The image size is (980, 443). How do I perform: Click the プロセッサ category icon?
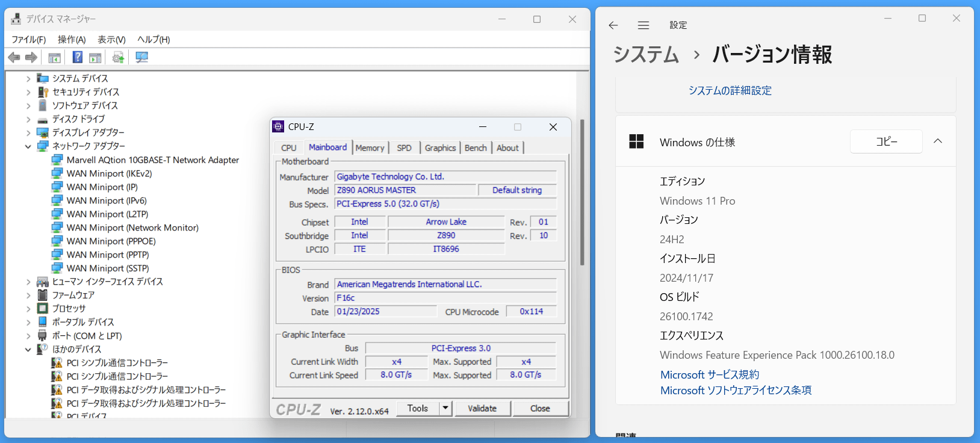click(x=43, y=308)
